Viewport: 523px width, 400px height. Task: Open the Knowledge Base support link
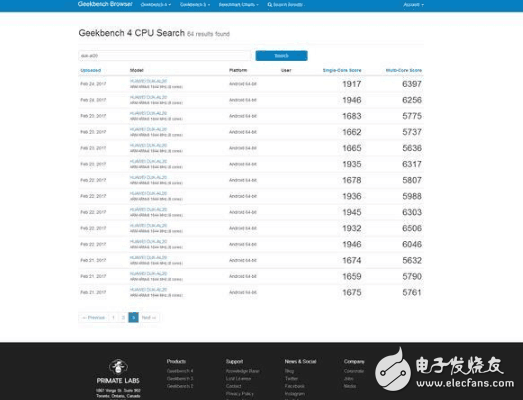(x=242, y=371)
